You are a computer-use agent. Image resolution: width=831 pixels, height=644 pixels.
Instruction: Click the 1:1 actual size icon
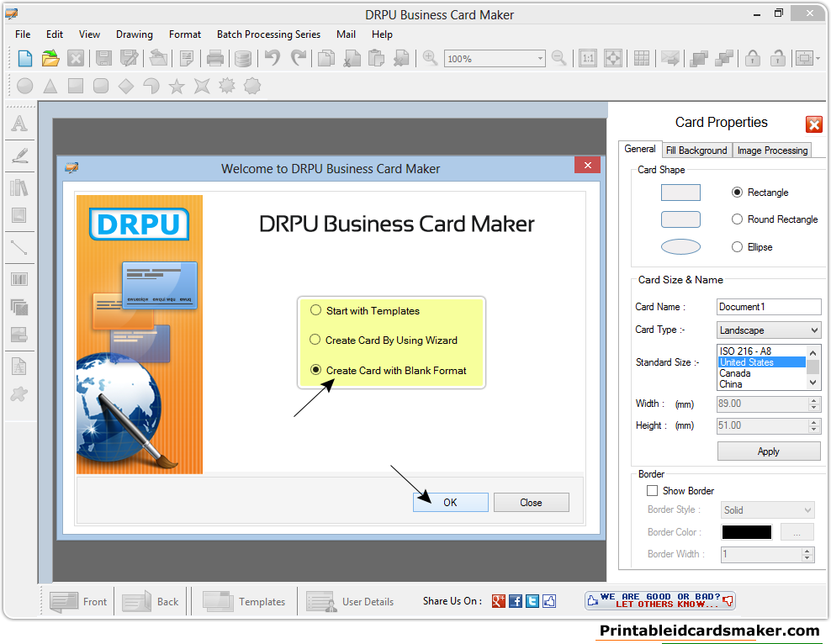coord(588,58)
